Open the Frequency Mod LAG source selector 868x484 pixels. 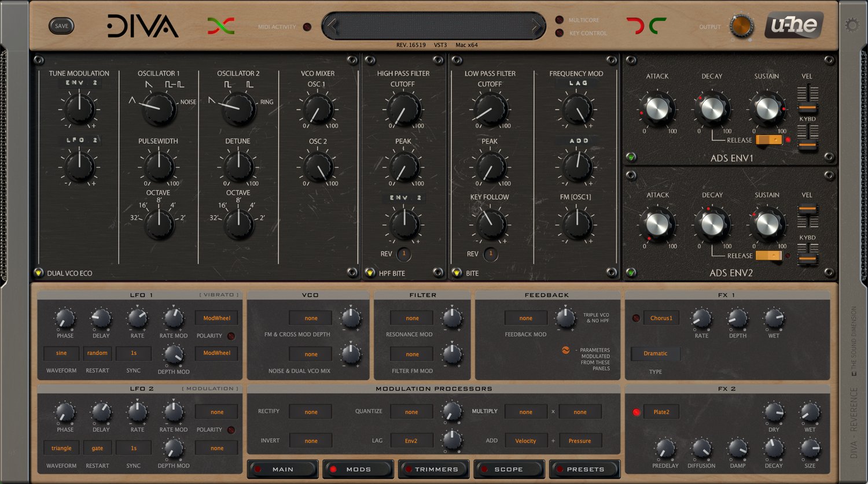[x=578, y=83]
